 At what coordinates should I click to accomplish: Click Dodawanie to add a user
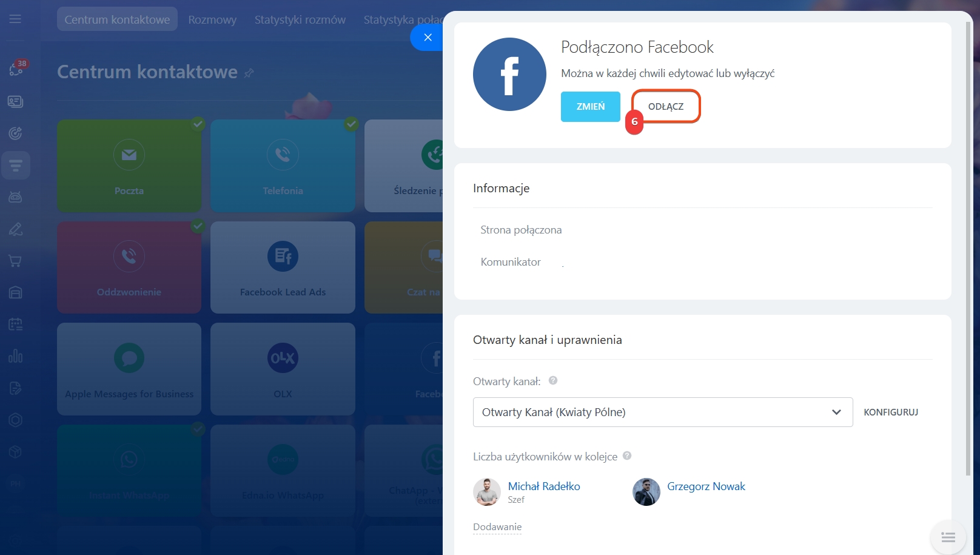(x=497, y=527)
